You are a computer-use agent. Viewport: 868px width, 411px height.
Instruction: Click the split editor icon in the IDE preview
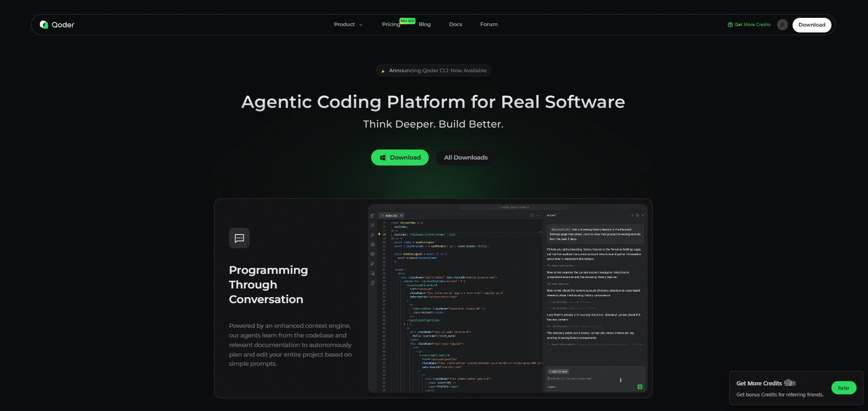coord(532,215)
